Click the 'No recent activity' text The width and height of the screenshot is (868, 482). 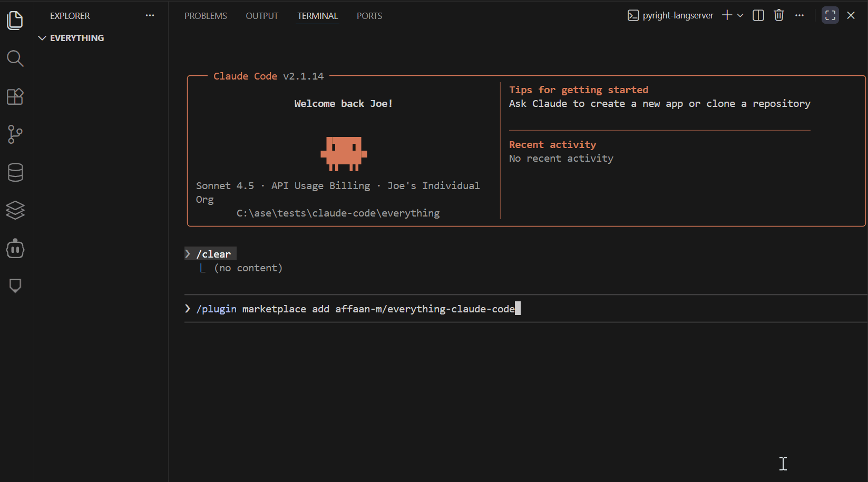pyautogui.click(x=561, y=159)
